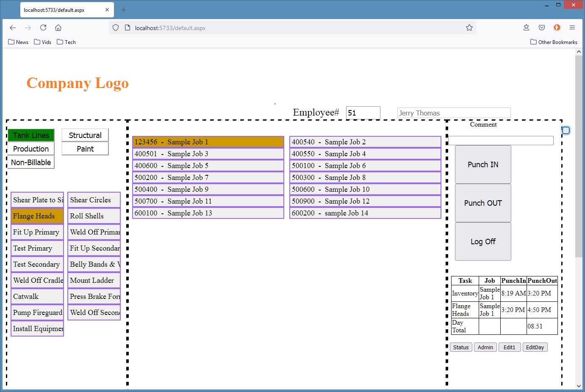
Task: Open the browser hamburger menu
Action: pyautogui.click(x=572, y=28)
